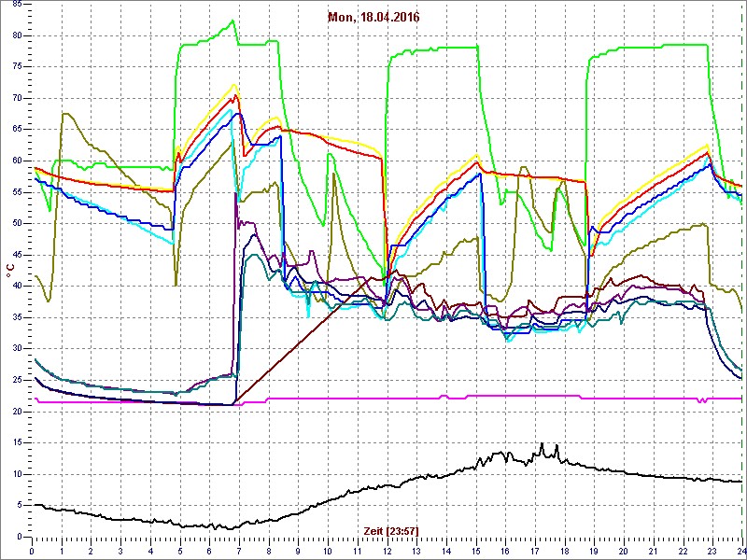Click hour 2 on the time axis
The width and height of the screenshot is (747, 560).
pos(92,552)
